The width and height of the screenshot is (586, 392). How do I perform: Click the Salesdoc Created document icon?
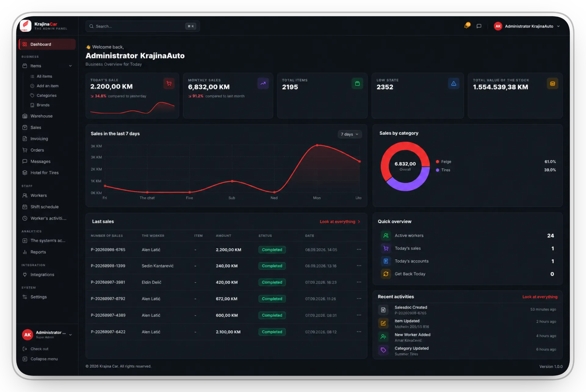click(x=383, y=310)
